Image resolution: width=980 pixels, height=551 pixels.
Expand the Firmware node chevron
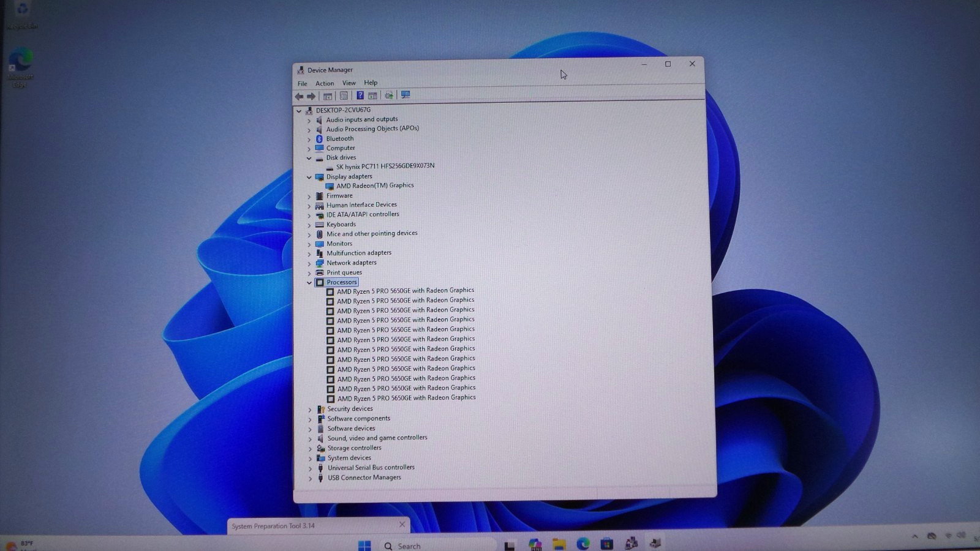pos(309,197)
